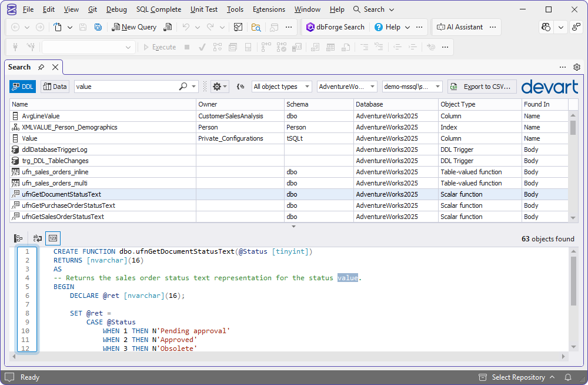Click the results grid vertical scrollbar
This screenshot has width=588, height=385.
pyautogui.click(x=573, y=167)
